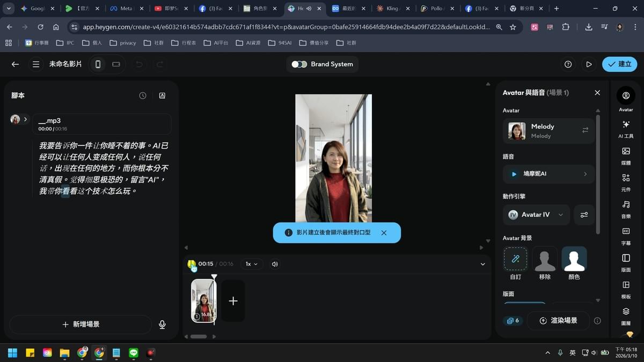
Task: Click the timeline playhead marker
Action: coord(214,277)
